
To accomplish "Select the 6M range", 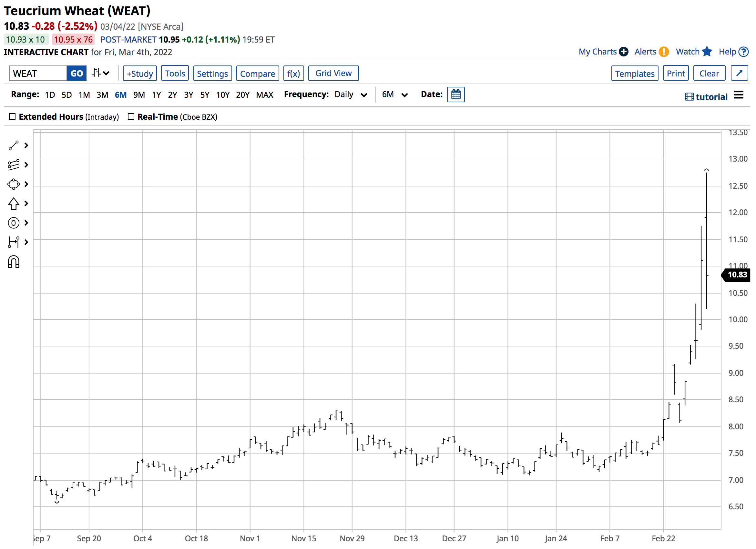I will click(x=121, y=95).
